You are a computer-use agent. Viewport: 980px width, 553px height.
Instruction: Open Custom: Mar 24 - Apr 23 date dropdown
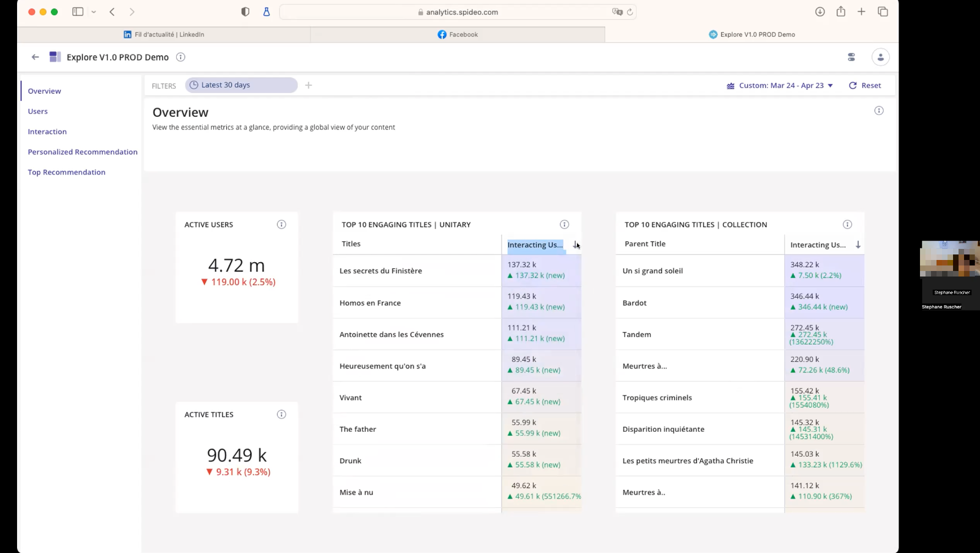click(780, 85)
